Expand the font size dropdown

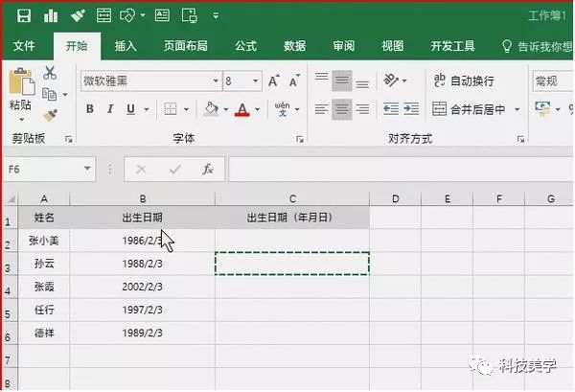[256, 81]
